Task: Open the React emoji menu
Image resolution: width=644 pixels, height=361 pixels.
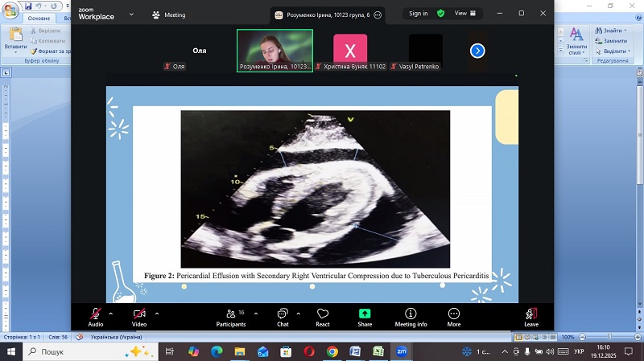Action: (323, 316)
